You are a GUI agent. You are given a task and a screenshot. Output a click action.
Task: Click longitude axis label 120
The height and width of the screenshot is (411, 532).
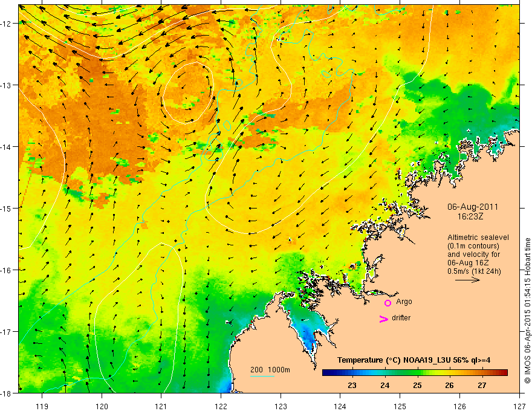pyautogui.click(x=102, y=406)
